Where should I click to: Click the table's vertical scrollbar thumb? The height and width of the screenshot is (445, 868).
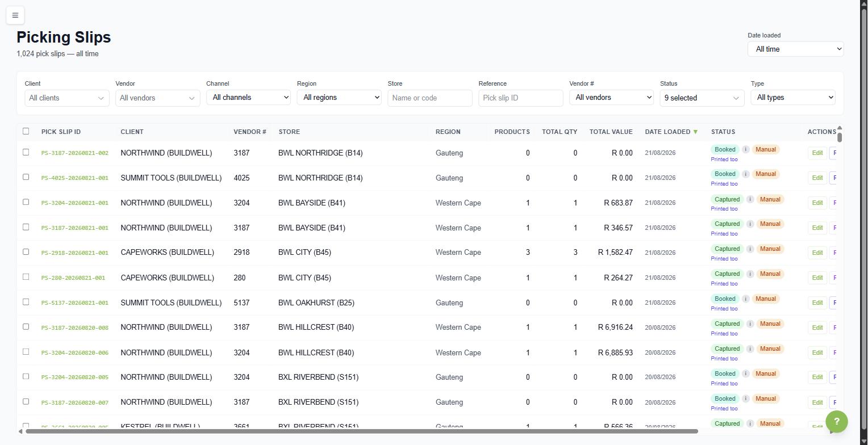click(x=840, y=137)
